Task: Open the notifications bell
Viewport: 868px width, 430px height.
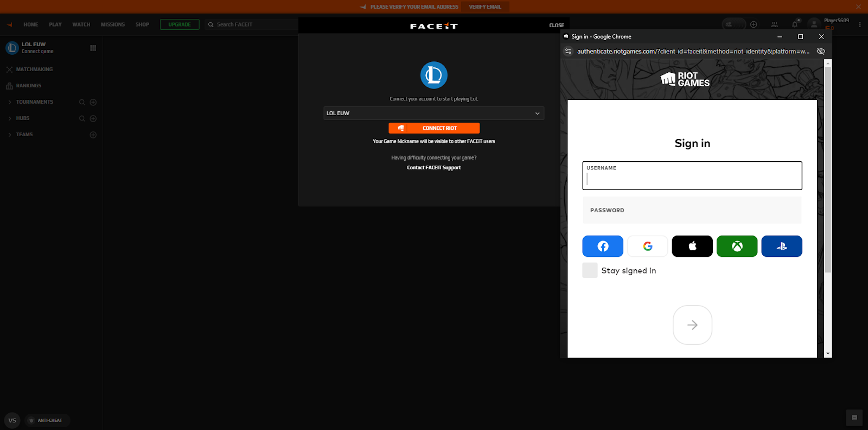Action: (795, 24)
